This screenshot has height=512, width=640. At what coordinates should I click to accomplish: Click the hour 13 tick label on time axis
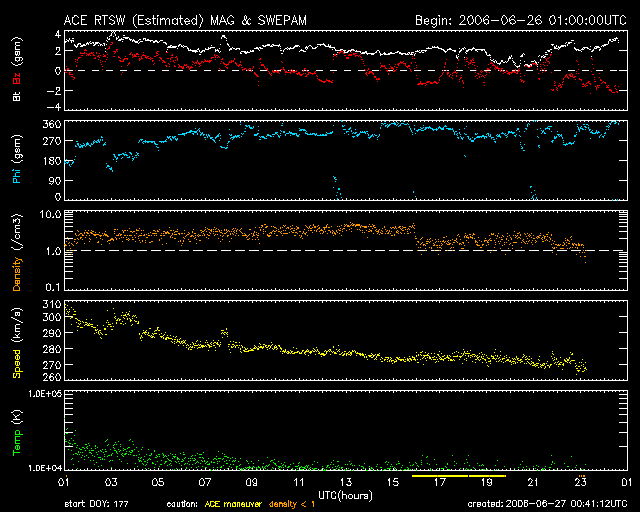point(345,483)
